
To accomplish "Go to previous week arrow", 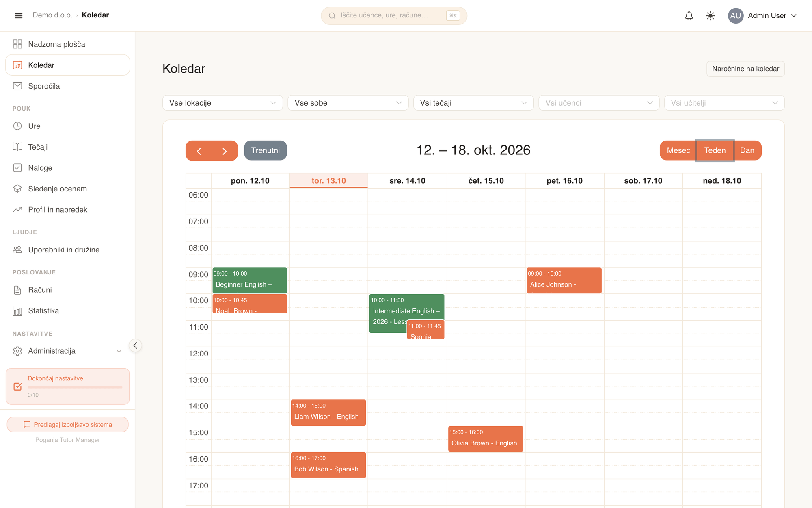I will [199, 151].
